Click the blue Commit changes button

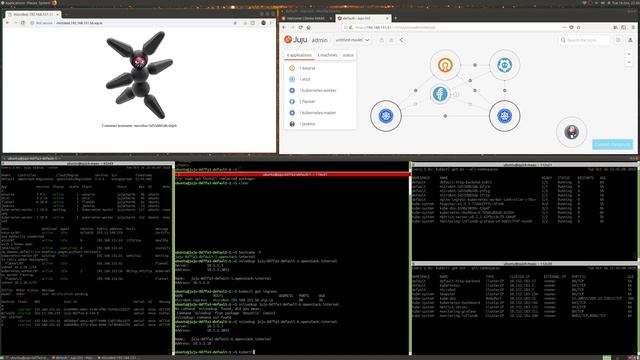click(612, 144)
